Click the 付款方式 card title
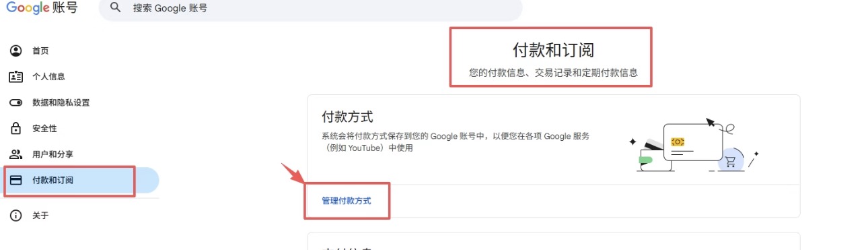Screen dimensions: 868x250 click(x=347, y=117)
